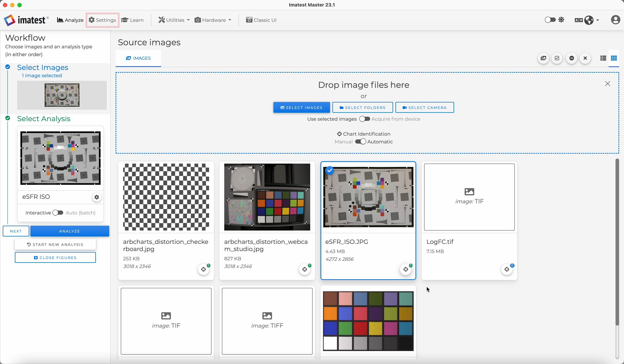The width and height of the screenshot is (624, 364).
Task: Select the second-row first TIF placeholder image
Action: 166,321
